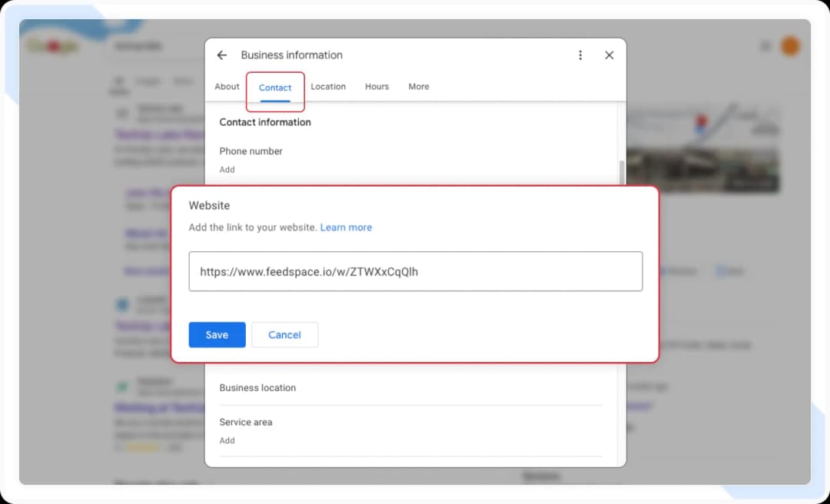Click the back arrow in Business information dialog

tap(222, 55)
